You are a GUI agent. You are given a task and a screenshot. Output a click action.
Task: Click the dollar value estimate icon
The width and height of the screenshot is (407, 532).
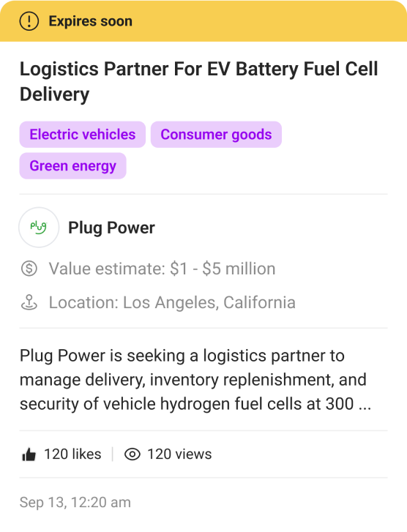point(29,269)
